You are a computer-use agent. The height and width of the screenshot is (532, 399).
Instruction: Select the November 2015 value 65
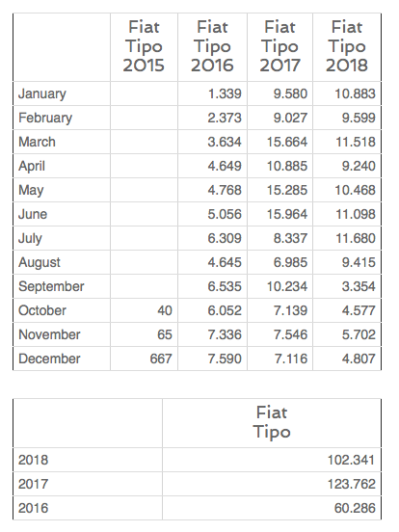[165, 334]
